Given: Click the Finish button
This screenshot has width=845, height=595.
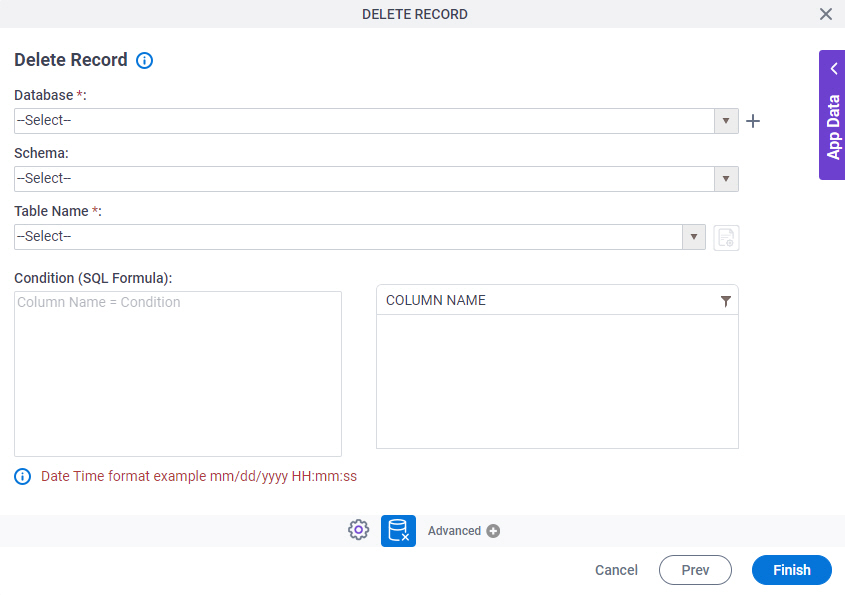Looking at the screenshot, I should 792,570.
